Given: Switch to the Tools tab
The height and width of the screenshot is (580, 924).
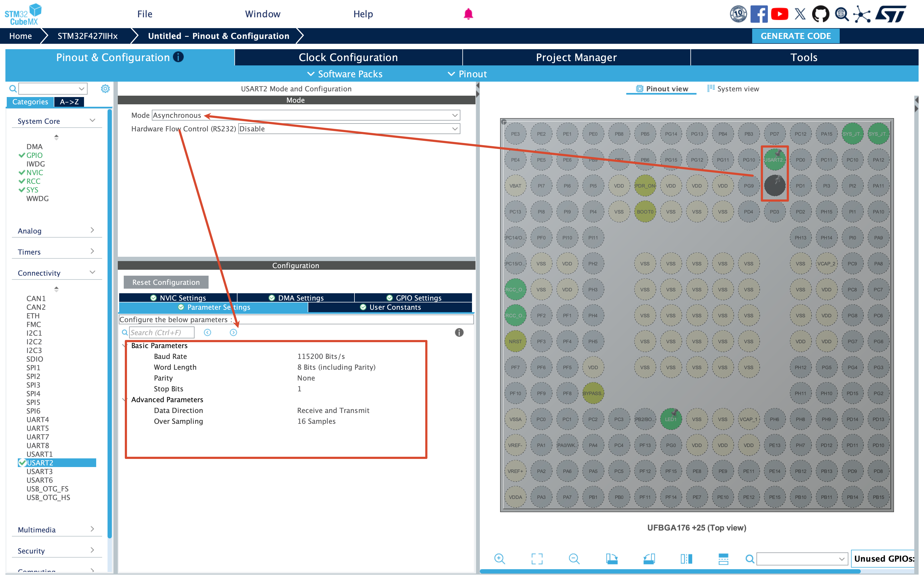Looking at the screenshot, I should 804,58.
